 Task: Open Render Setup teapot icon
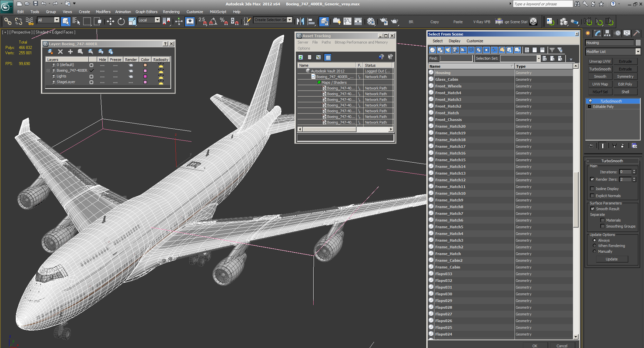(384, 21)
